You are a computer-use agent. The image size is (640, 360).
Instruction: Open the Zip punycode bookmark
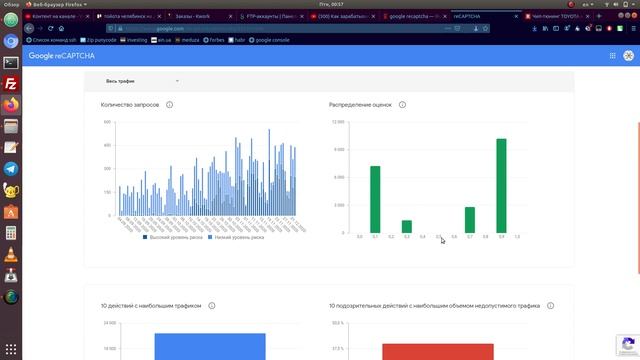click(x=98, y=40)
